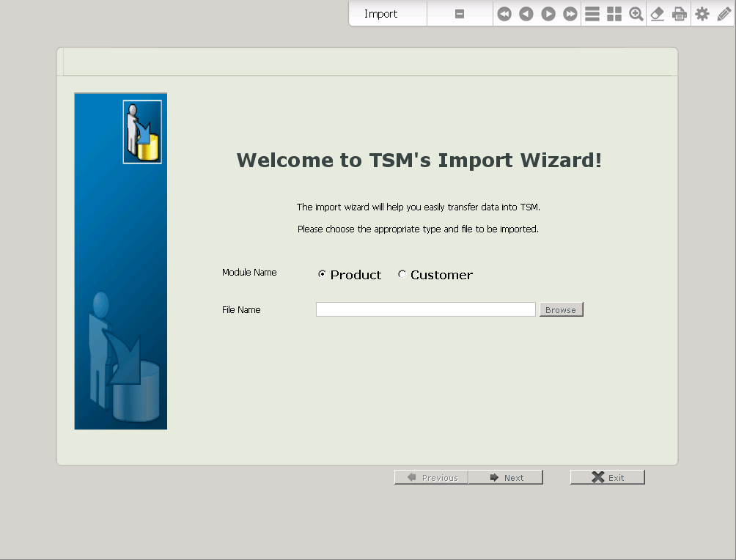Viewport: 736px width, 560px height.
Task: Collapse the toolbar with minus button
Action: [x=460, y=14]
